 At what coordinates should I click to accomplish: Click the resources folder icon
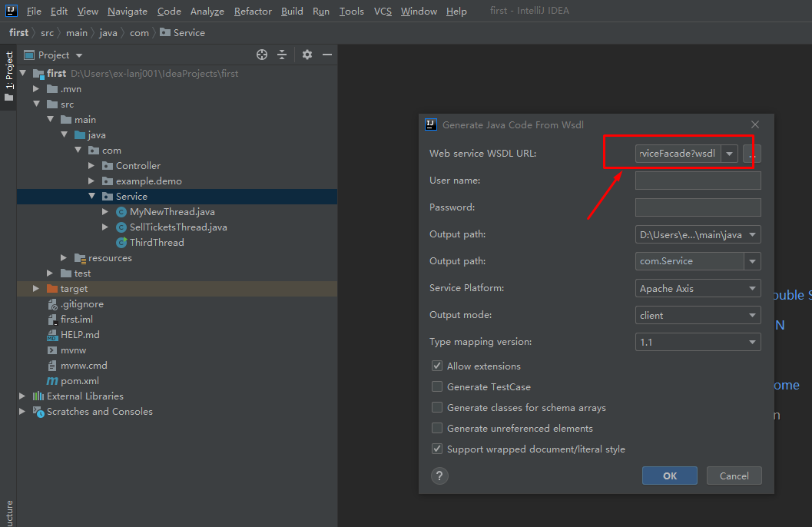(x=80, y=258)
